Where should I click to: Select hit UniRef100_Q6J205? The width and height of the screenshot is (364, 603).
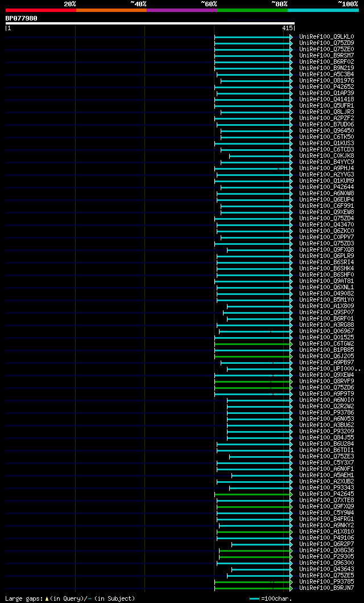327,356
